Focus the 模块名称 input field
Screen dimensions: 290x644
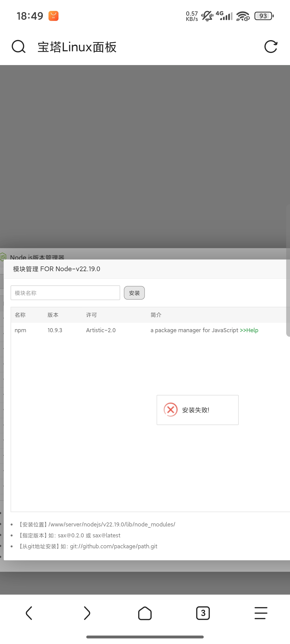coord(65,293)
